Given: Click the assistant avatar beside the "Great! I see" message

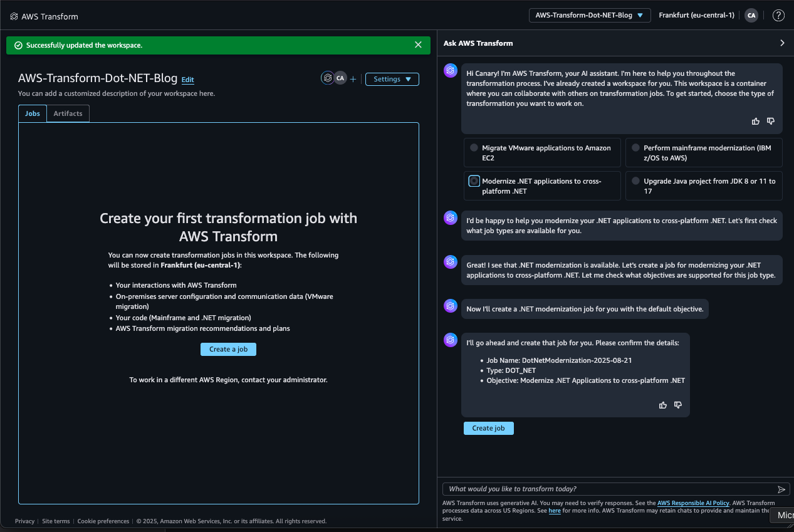Looking at the screenshot, I should pos(451,262).
